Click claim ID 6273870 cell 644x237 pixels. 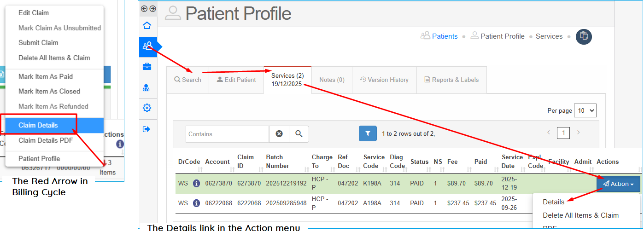point(249,183)
